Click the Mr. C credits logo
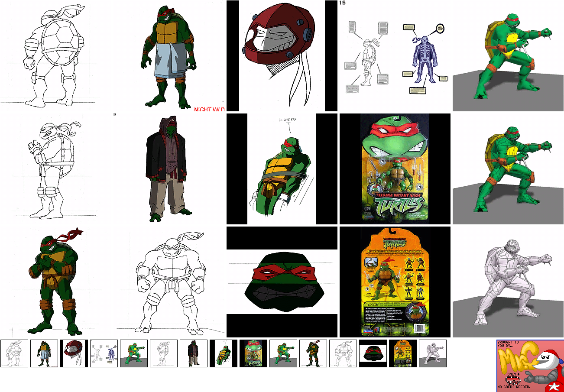 click(x=530, y=366)
